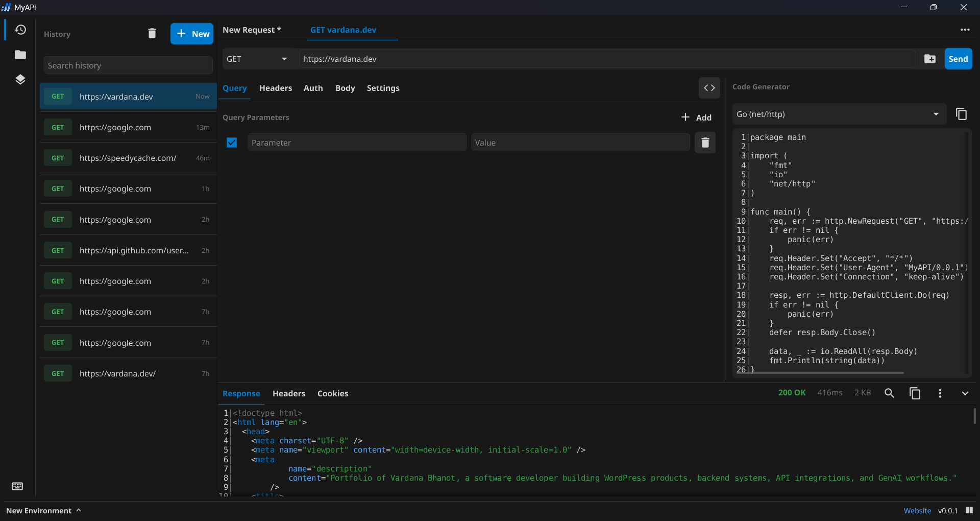Screen dimensions: 980x521
Task: Open the HTTP method GET dropdown
Action: pyautogui.click(x=258, y=59)
